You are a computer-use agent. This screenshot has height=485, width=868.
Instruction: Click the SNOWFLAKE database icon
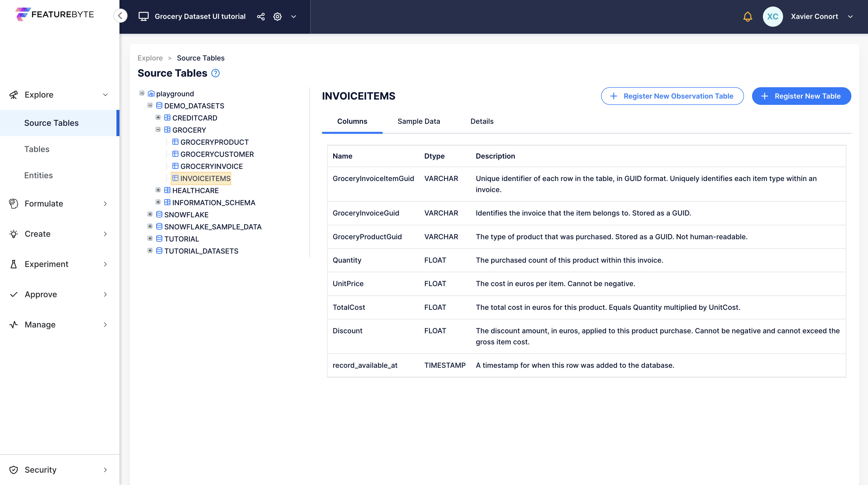tap(159, 215)
